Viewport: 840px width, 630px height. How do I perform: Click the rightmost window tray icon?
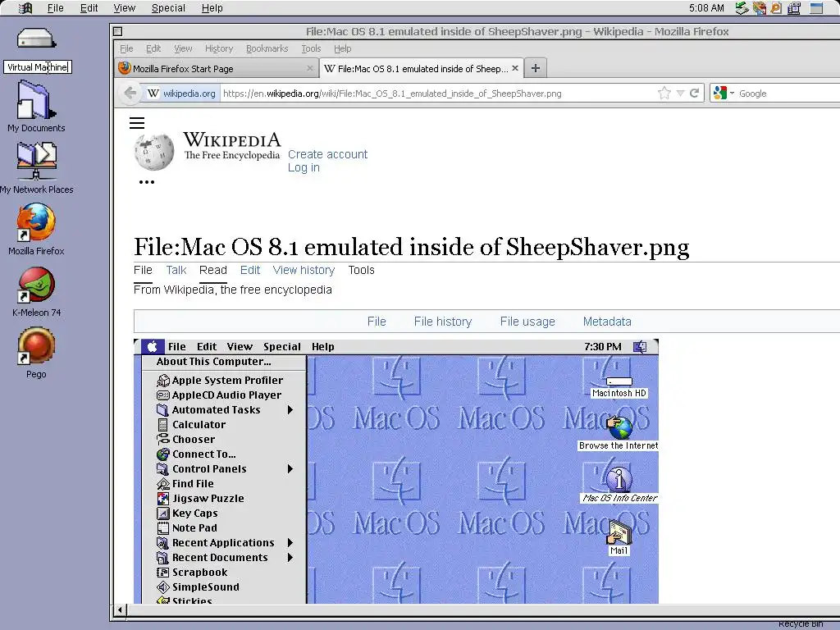816,8
